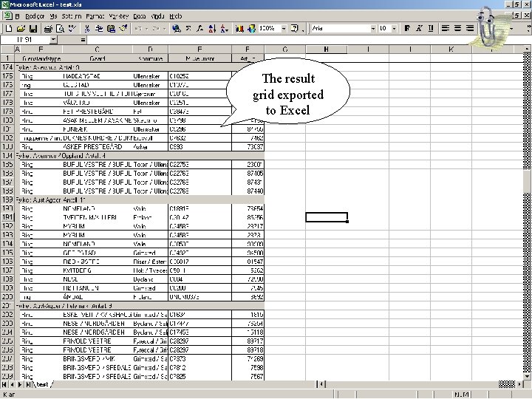The height and width of the screenshot is (399, 532).
Task: Paste using the clipboard icon
Action: coord(111,29)
